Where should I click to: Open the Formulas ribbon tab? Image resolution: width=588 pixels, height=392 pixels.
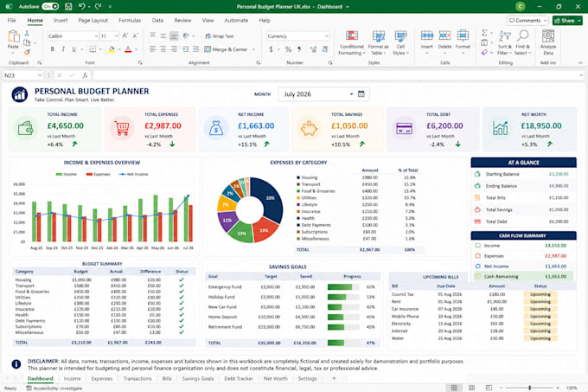130,20
